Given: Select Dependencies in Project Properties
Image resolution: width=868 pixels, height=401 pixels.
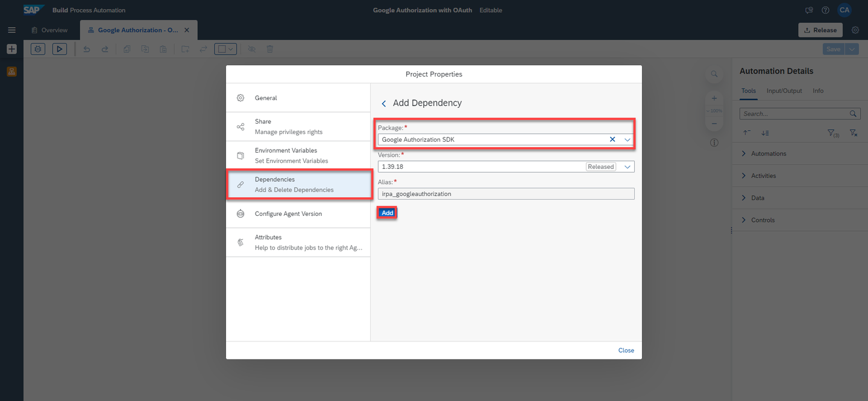Looking at the screenshot, I should (x=298, y=185).
